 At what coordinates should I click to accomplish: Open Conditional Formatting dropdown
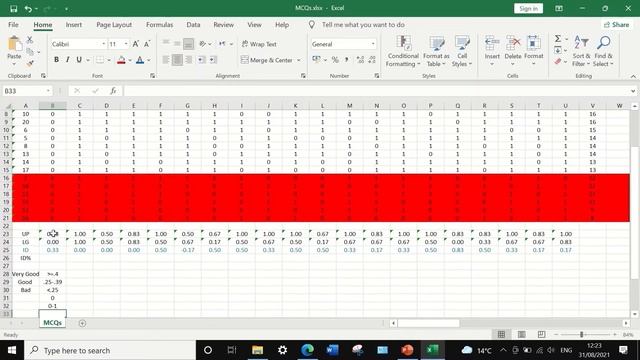click(403, 51)
